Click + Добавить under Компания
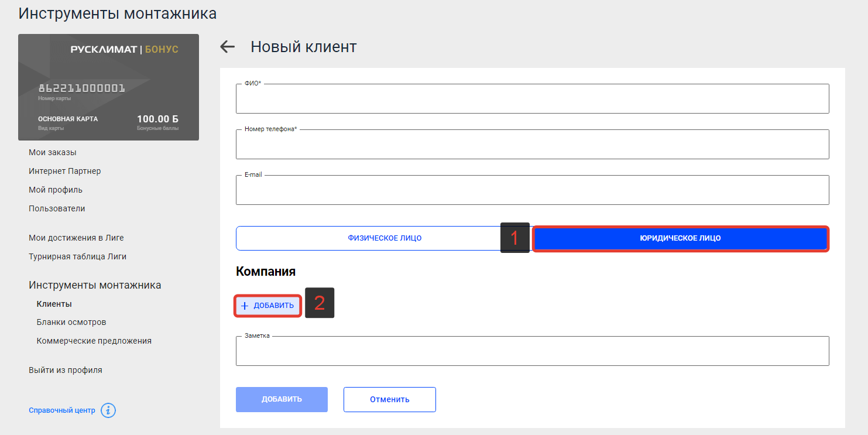 point(267,306)
